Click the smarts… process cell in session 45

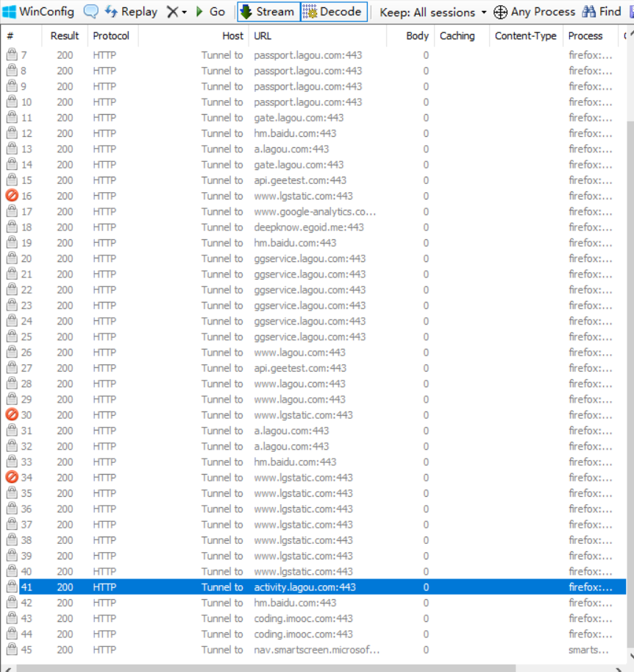pos(588,650)
